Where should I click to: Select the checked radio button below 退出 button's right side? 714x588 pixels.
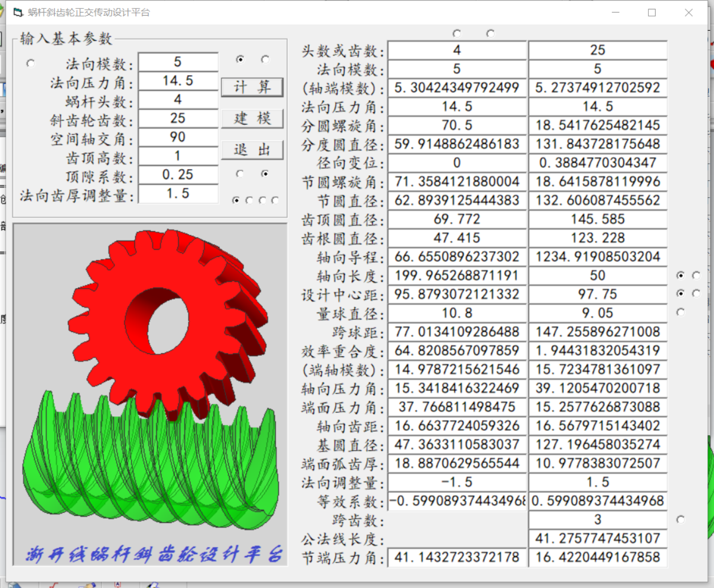click(265, 174)
